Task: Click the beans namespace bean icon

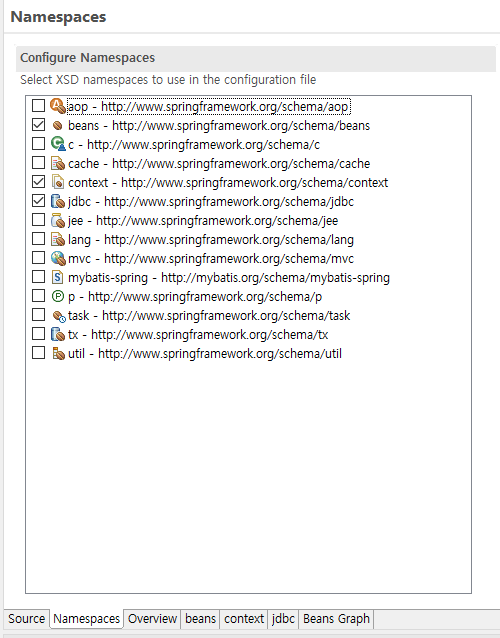Action: click(58, 125)
